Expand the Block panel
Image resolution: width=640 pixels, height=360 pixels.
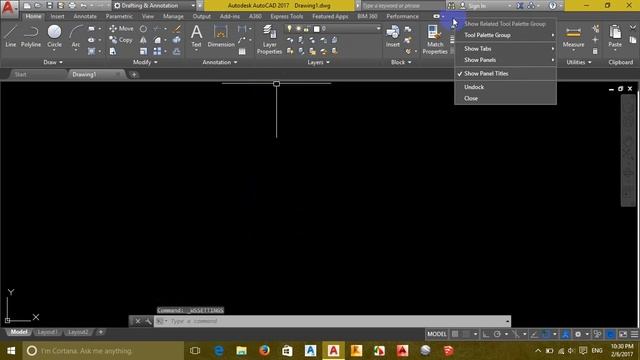[x=401, y=62]
